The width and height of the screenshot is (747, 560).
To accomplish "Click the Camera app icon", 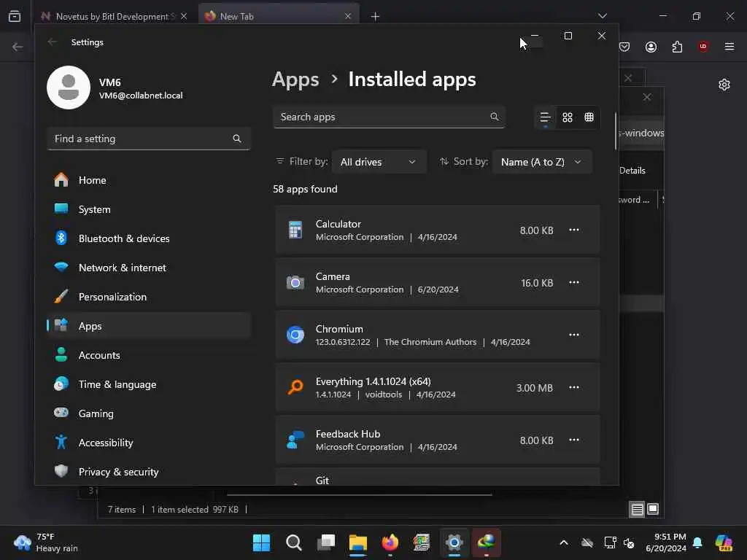I will point(295,283).
